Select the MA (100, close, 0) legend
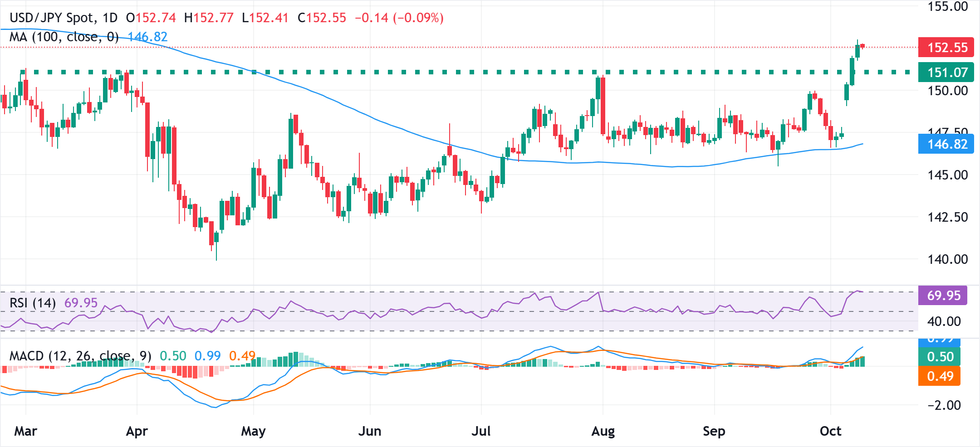 click(x=64, y=37)
